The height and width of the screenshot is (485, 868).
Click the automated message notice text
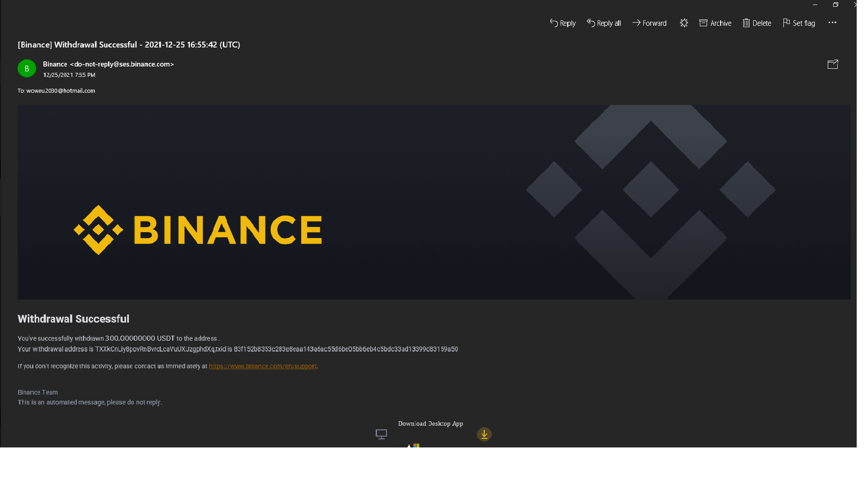(x=90, y=402)
